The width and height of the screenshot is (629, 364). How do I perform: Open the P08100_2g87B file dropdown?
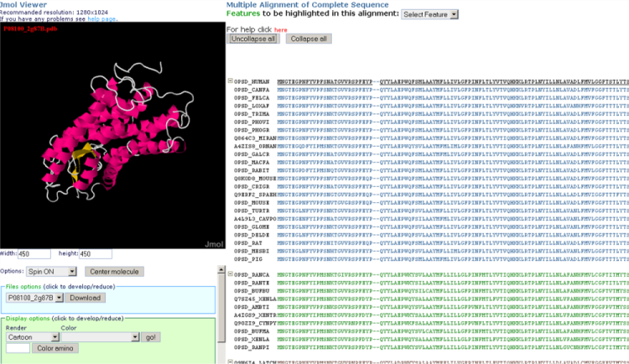pyautogui.click(x=34, y=298)
